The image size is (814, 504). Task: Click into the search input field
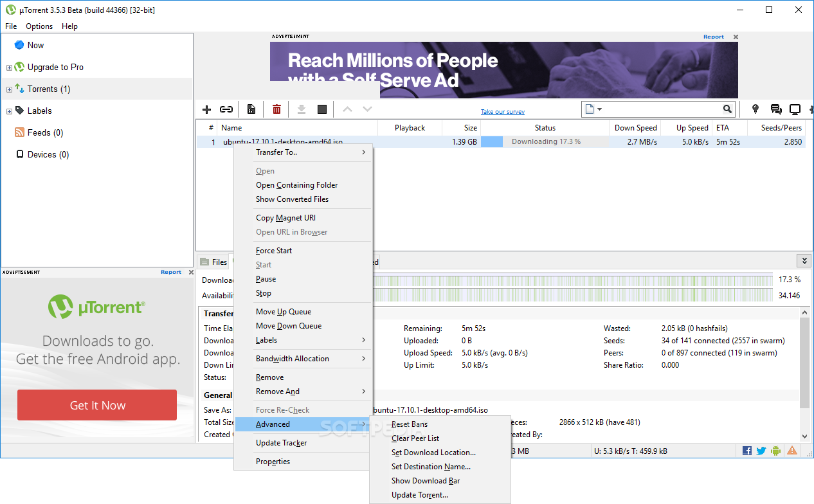pos(662,109)
